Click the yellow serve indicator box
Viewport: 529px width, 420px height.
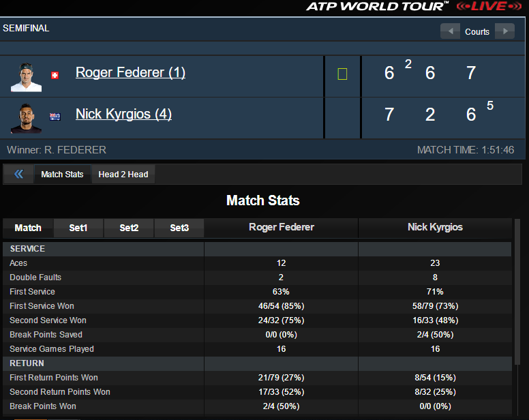pyautogui.click(x=342, y=74)
